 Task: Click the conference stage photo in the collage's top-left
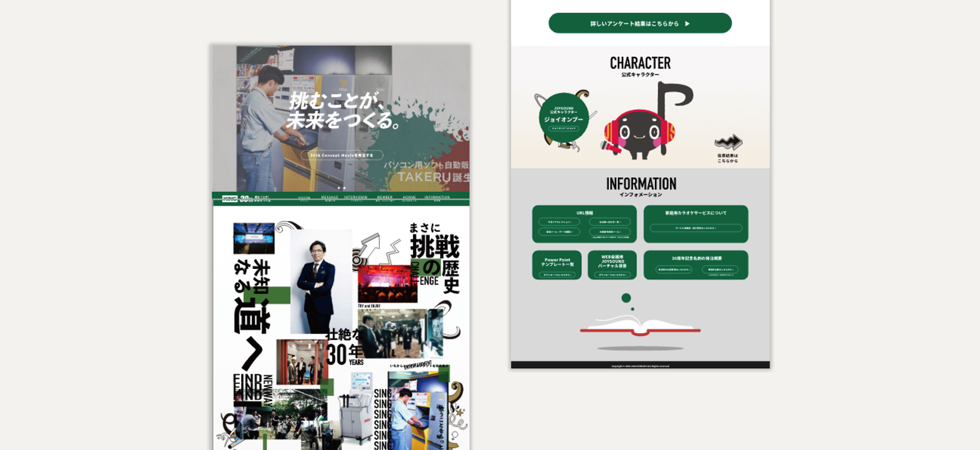[x=254, y=238]
